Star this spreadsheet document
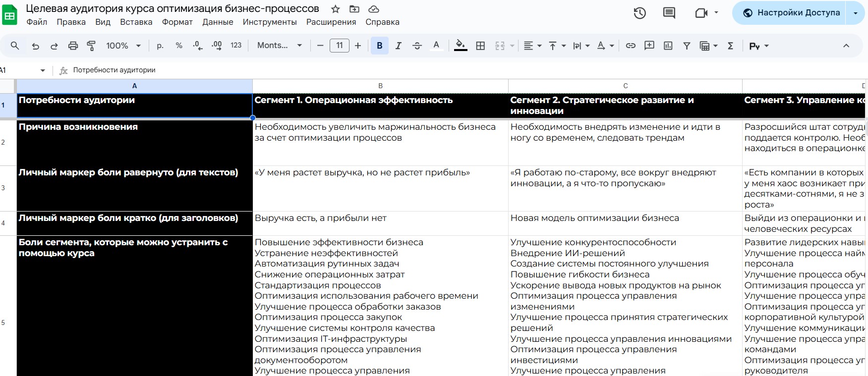Viewport: 868px width, 376px height. [x=336, y=9]
